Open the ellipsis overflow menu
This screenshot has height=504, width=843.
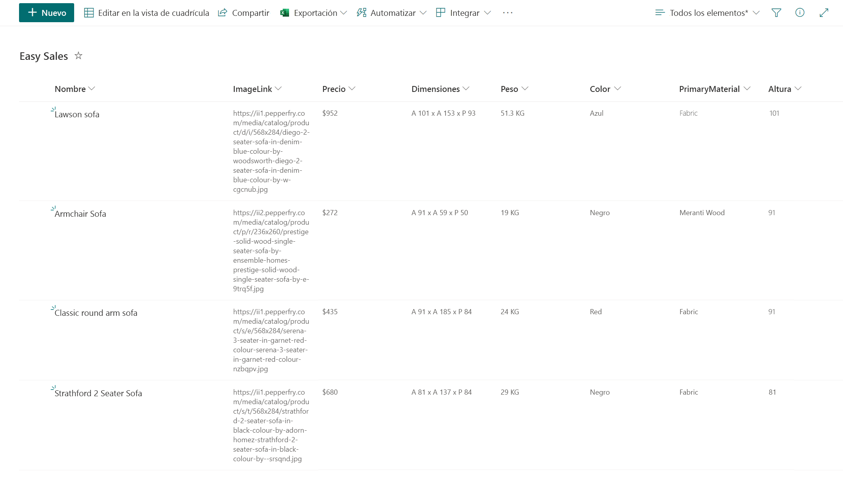[x=508, y=13]
